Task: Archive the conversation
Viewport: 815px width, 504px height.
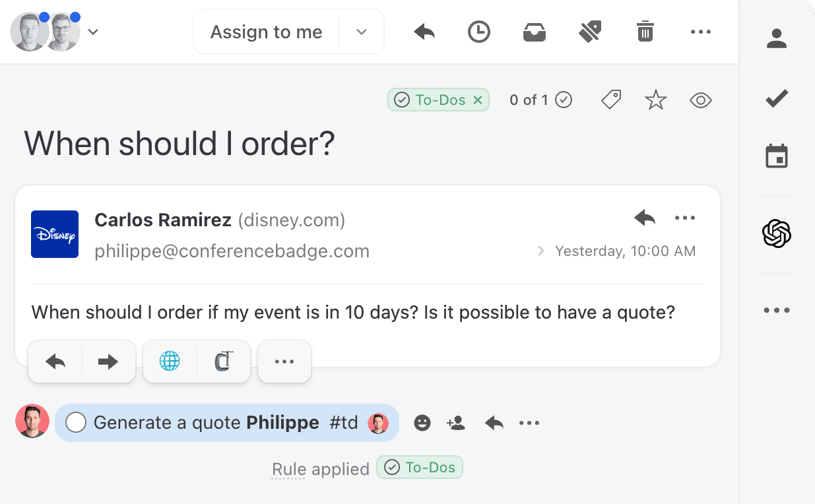Action: (x=535, y=31)
